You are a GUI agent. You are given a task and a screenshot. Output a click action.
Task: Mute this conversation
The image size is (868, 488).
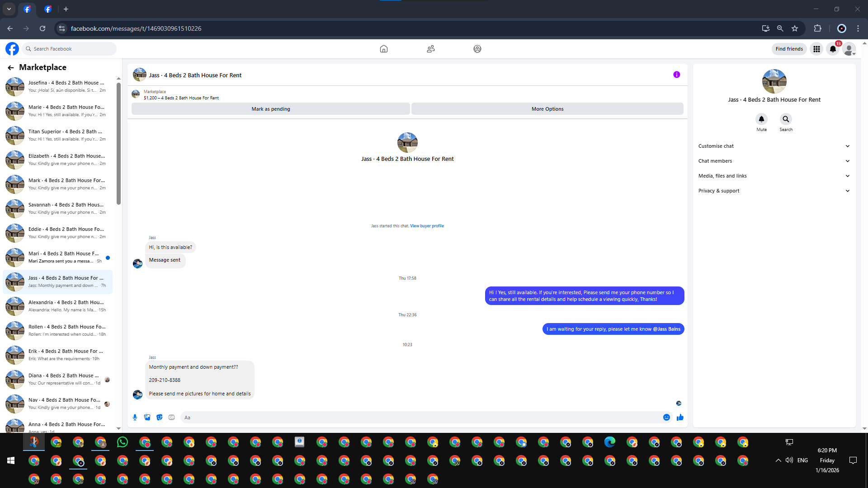tap(761, 119)
